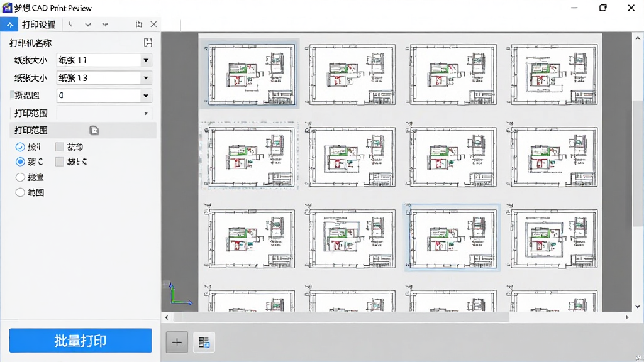Tick the upper checkbox beside the radio options
Image resolution: width=644 pixels, height=362 pixels.
(60, 147)
